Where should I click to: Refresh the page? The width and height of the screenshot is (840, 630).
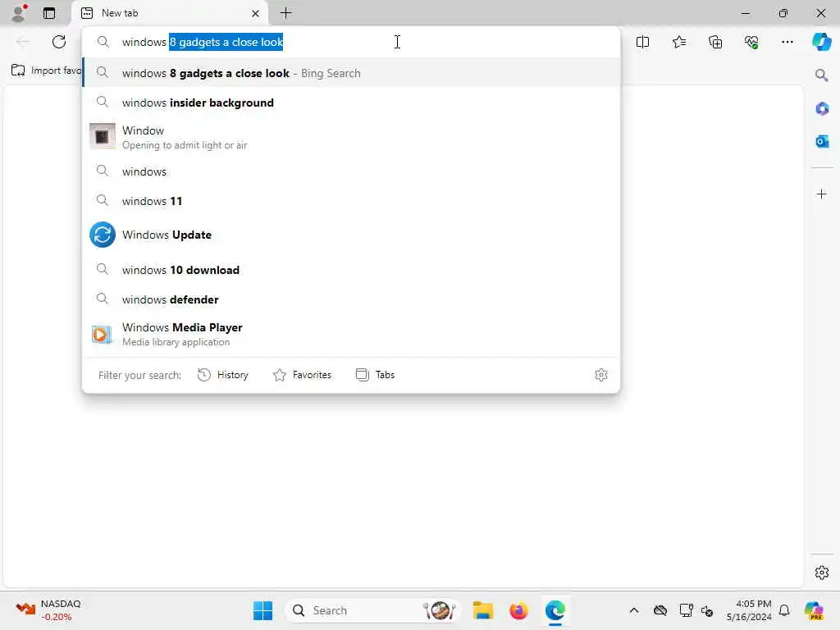click(59, 42)
